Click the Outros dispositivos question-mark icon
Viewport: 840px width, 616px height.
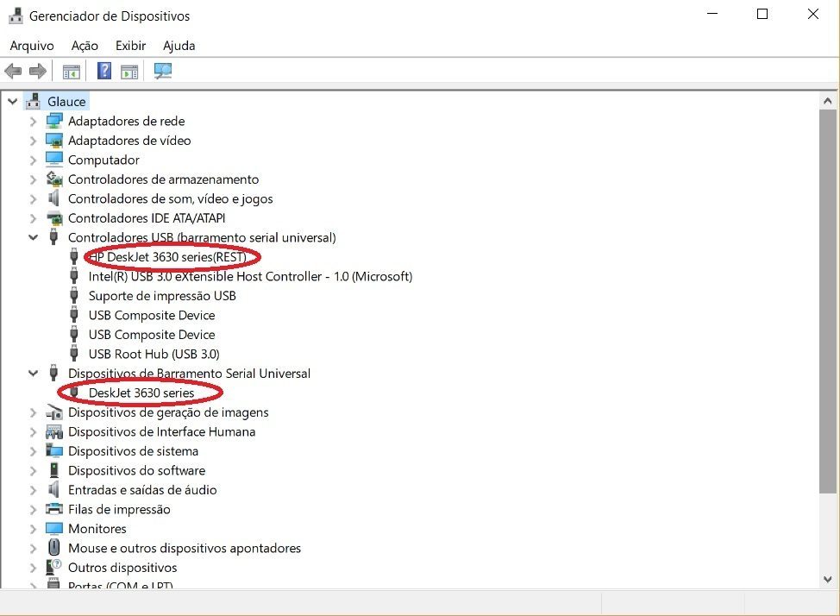(53, 567)
